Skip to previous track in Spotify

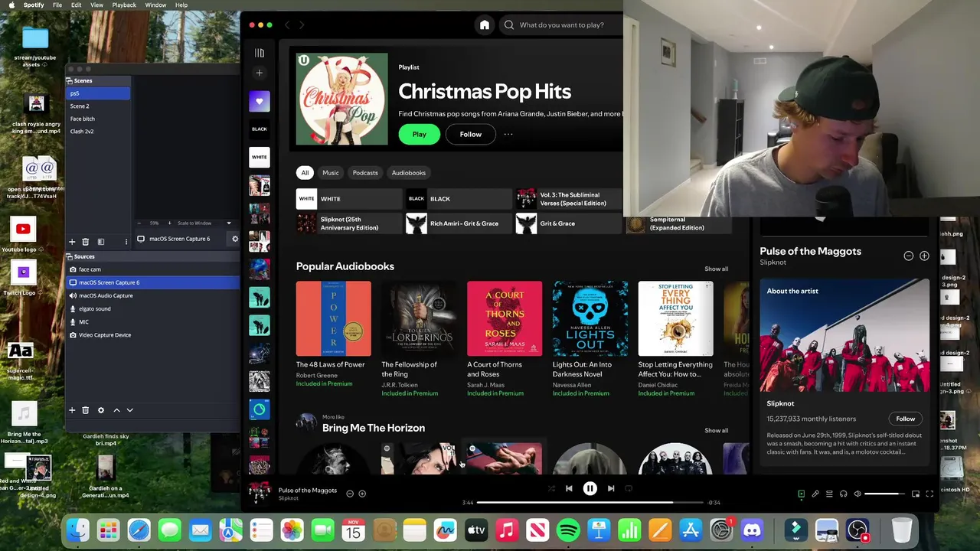[x=569, y=488]
